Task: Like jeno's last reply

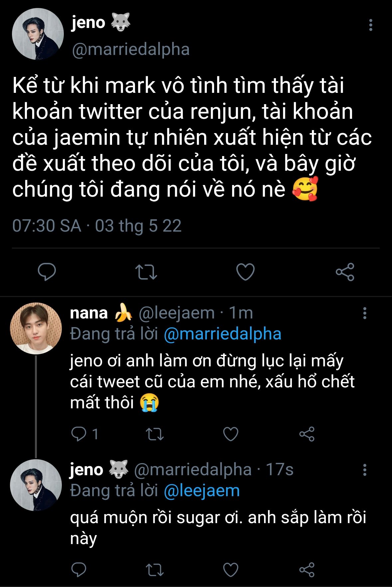Action: click(x=230, y=570)
